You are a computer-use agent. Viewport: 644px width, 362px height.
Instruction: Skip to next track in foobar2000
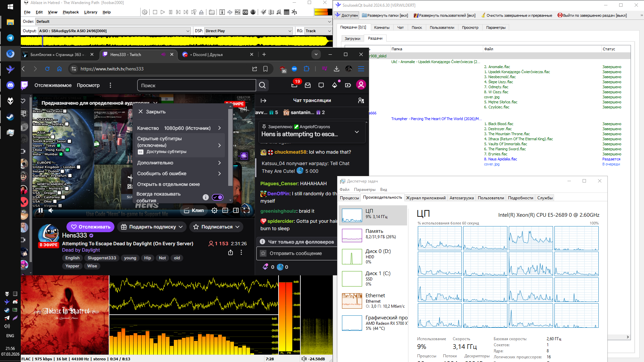click(x=186, y=12)
